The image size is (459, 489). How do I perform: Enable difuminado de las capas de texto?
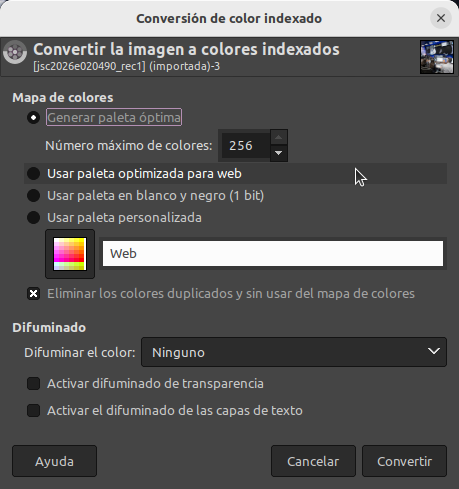(33, 411)
